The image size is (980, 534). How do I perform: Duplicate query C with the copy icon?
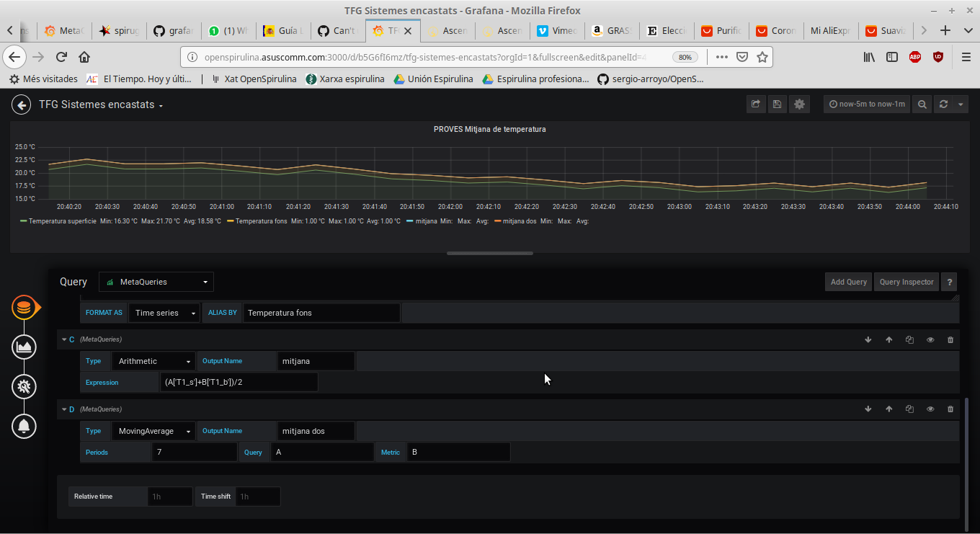(909, 339)
